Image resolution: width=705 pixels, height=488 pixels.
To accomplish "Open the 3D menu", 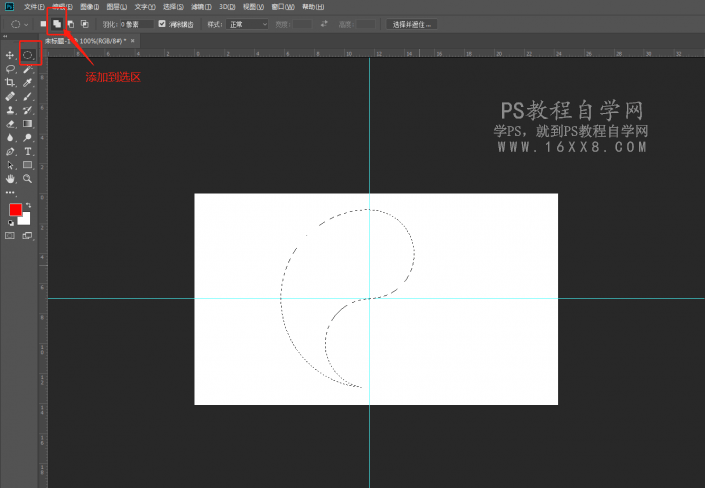I will (227, 7).
